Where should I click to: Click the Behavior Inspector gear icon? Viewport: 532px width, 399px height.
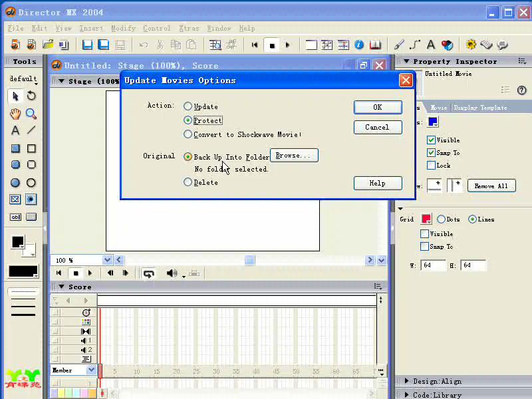pos(471,45)
